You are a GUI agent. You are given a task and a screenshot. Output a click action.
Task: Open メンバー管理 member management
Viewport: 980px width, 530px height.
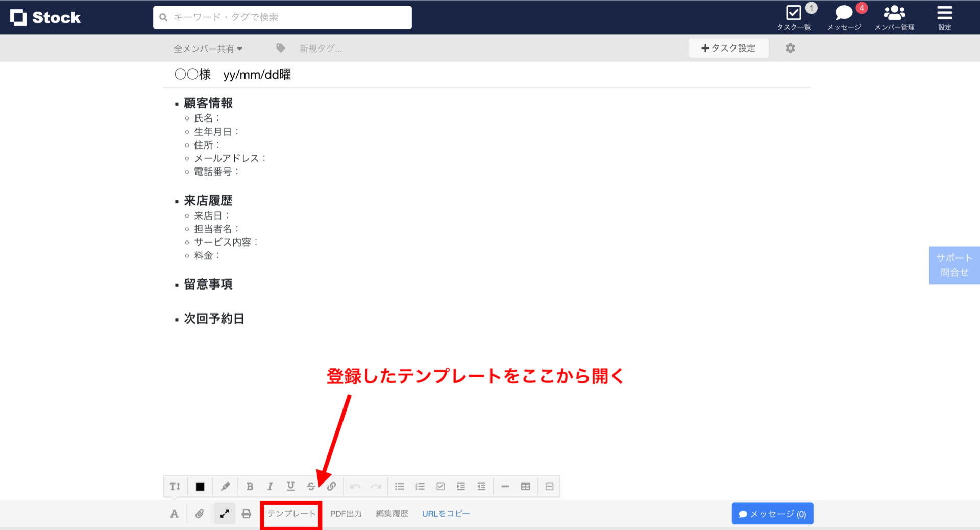tap(895, 17)
